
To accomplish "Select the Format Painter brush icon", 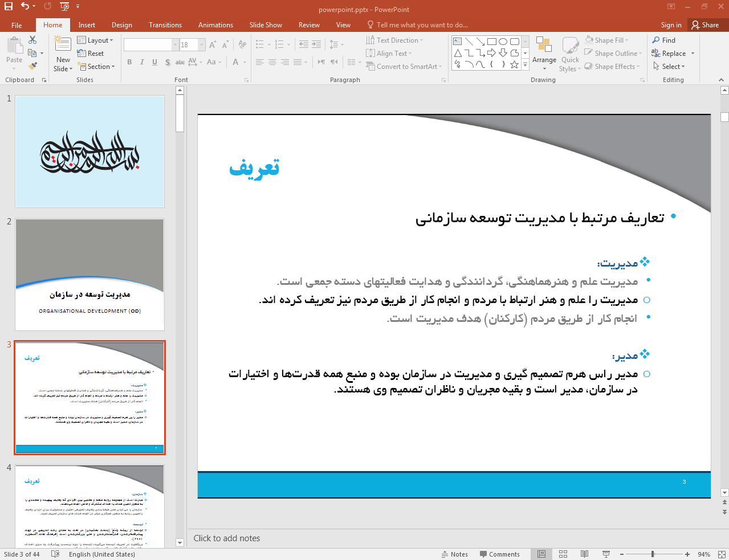I will click(32, 66).
